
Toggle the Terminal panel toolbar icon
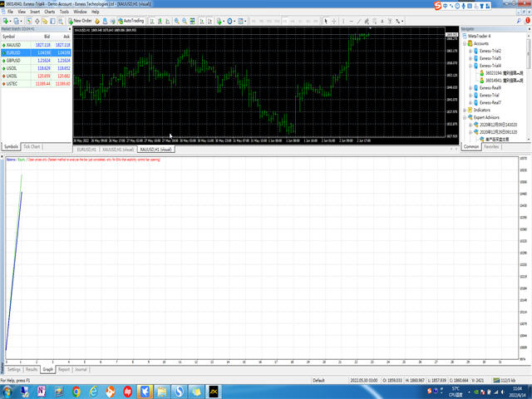[52, 21]
